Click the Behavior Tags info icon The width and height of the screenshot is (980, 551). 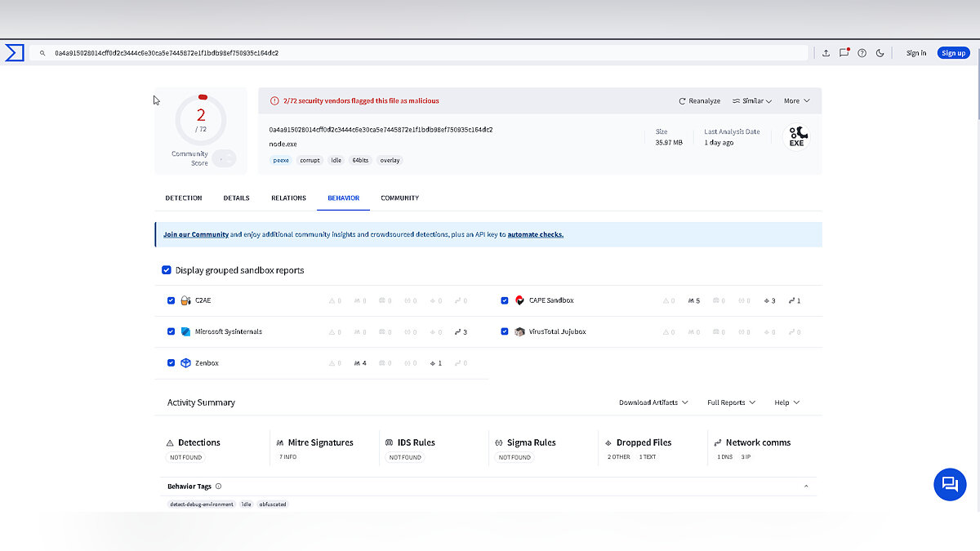(x=218, y=487)
